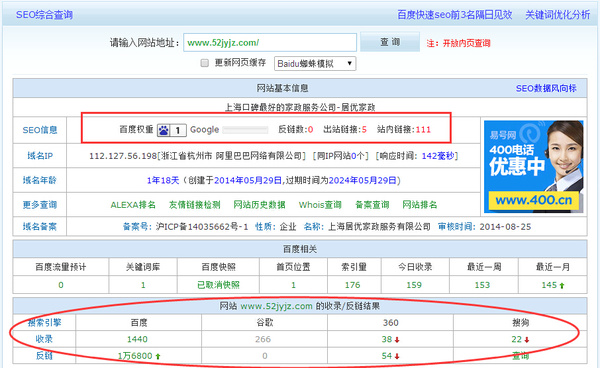
Task: Click the 今日收录 value 159
Action: click(x=414, y=285)
